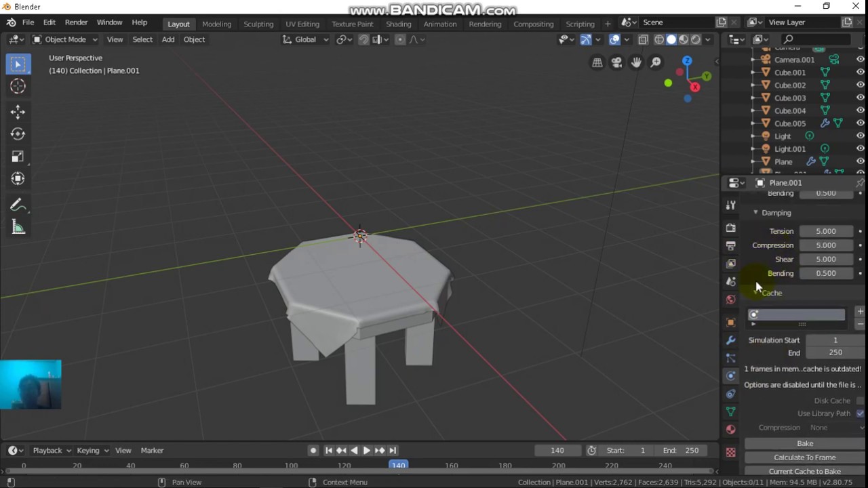Switch to the Shading workspace tab
Viewport: 868px width, 488px height.
point(398,24)
